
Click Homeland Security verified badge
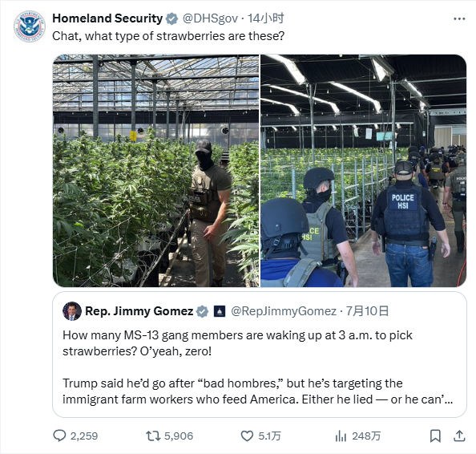tap(171, 18)
